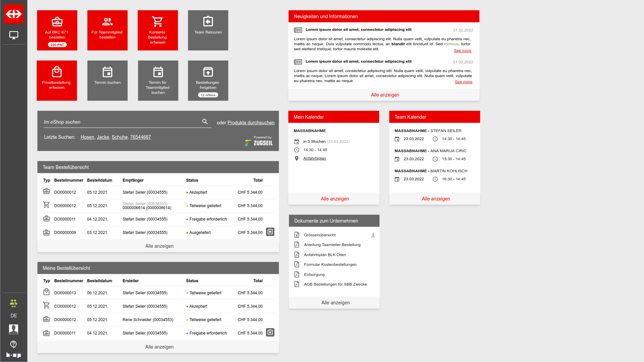Download the Grössenübersicht document

373,235
